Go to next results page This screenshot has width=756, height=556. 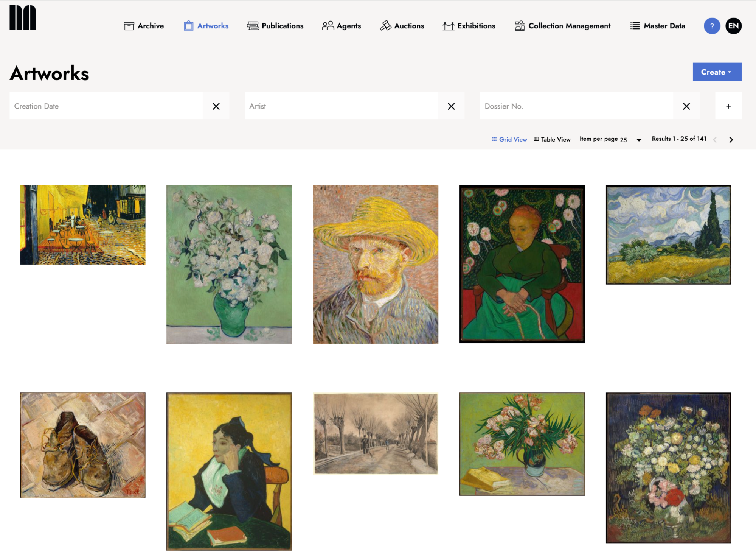[731, 140]
